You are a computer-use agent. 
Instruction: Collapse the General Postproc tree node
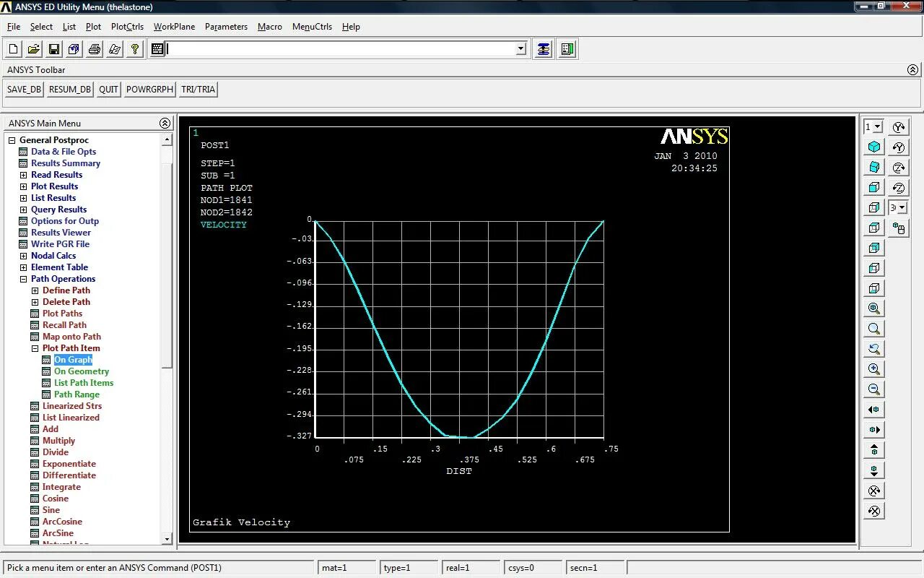point(12,140)
